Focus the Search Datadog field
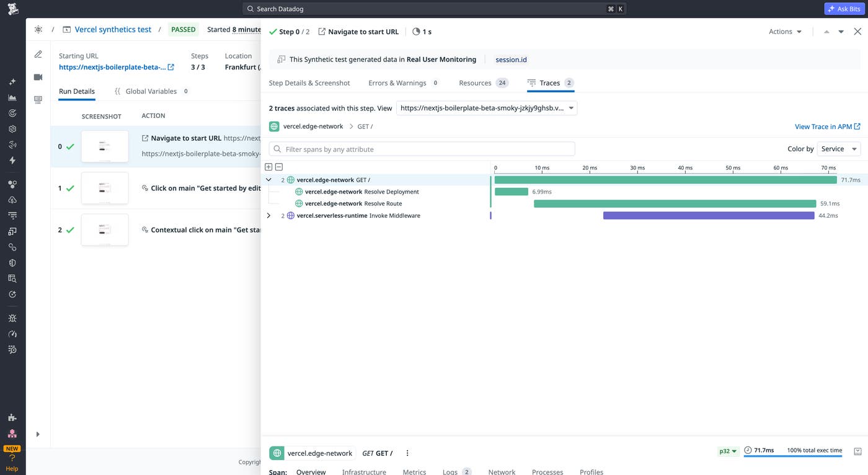868x475 pixels. point(434,9)
